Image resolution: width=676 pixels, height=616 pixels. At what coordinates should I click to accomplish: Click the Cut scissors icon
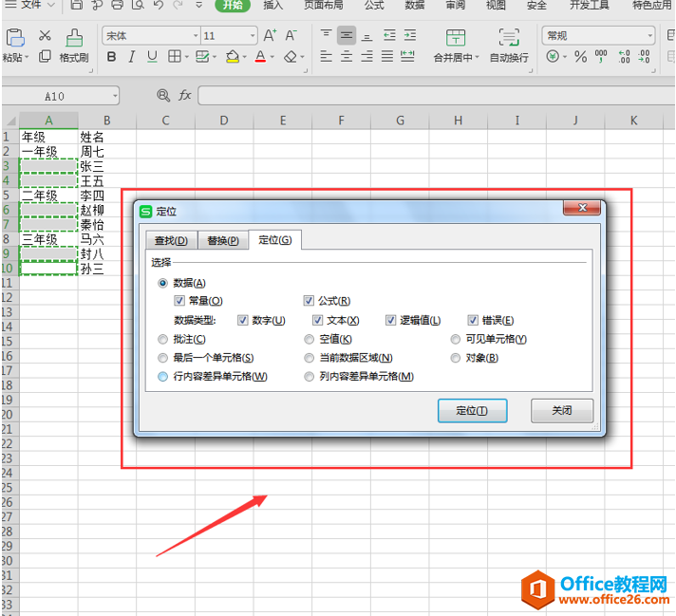(x=45, y=35)
